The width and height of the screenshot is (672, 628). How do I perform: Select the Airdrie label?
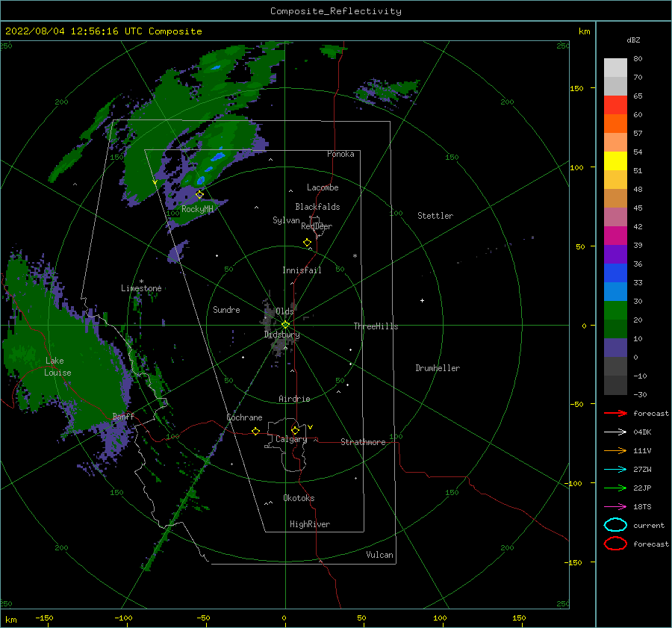pos(294,399)
